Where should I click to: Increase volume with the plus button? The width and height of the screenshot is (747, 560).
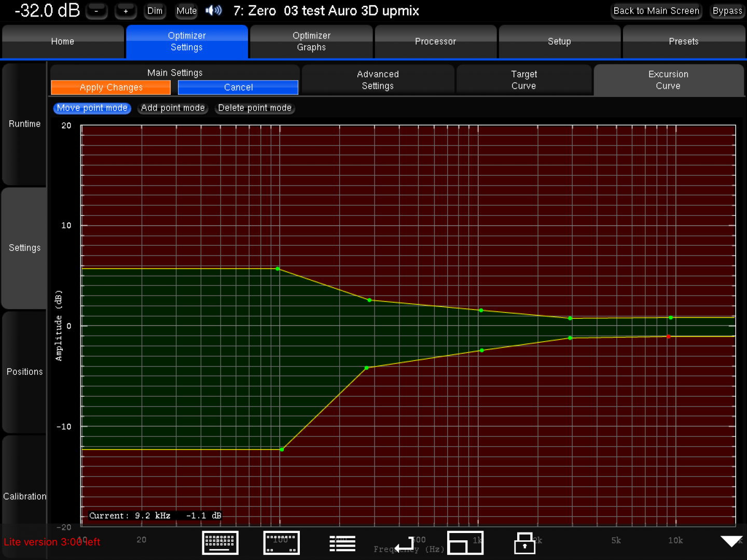[126, 11]
